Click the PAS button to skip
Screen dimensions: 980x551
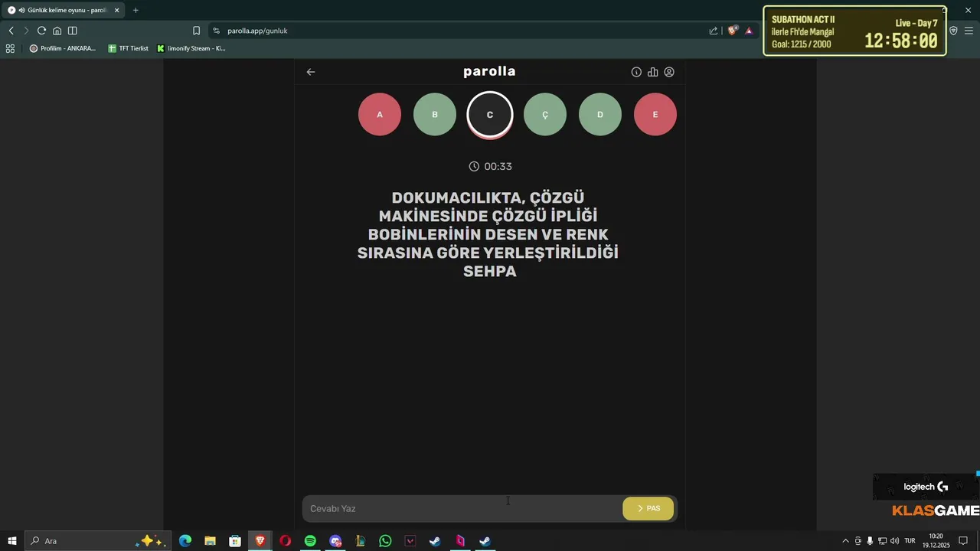(x=648, y=509)
